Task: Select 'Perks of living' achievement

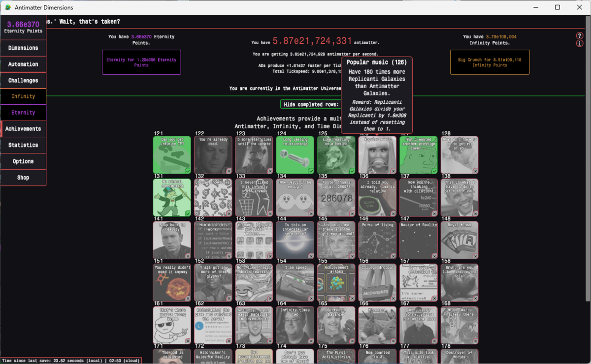Action: pyautogui.click(x=377, y=240)
